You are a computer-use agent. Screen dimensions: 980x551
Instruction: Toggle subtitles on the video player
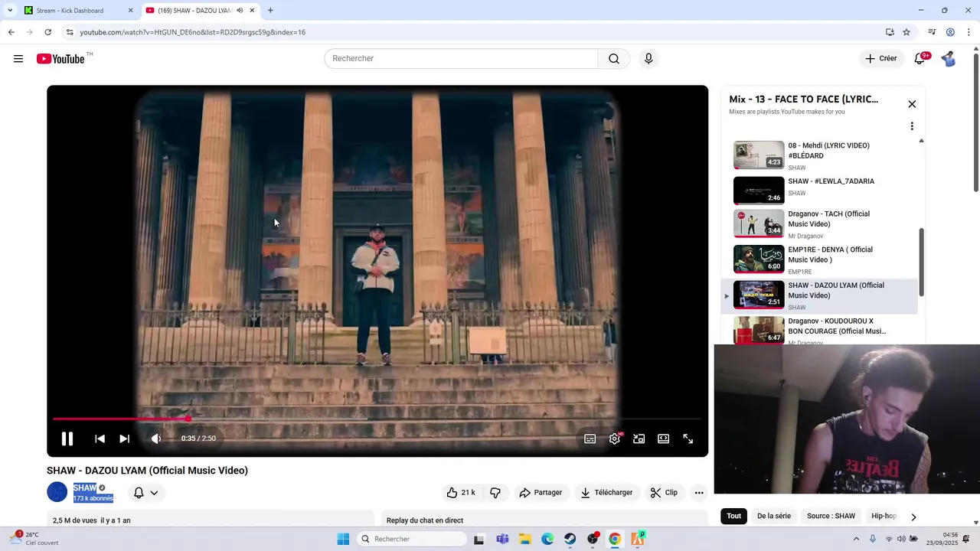coord(590,439)
